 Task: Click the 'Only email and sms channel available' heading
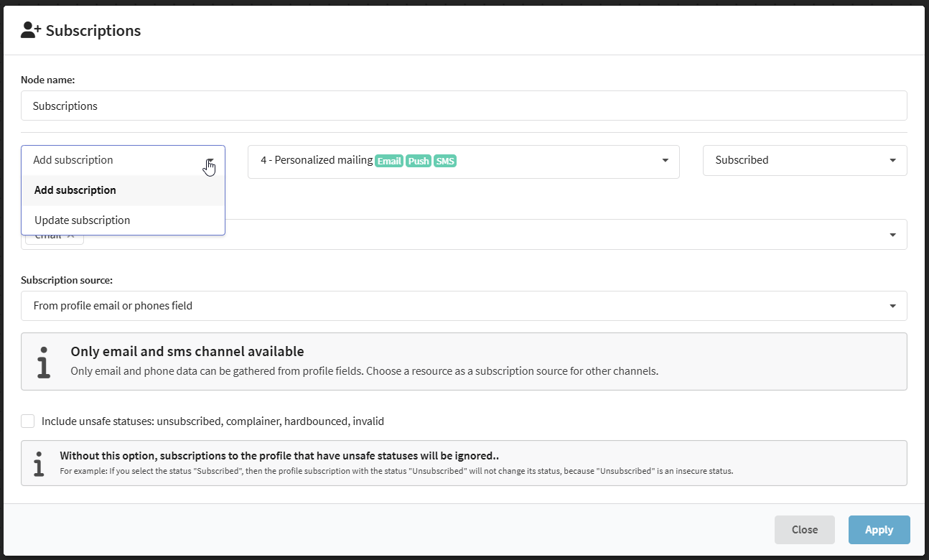coord(187,352)
